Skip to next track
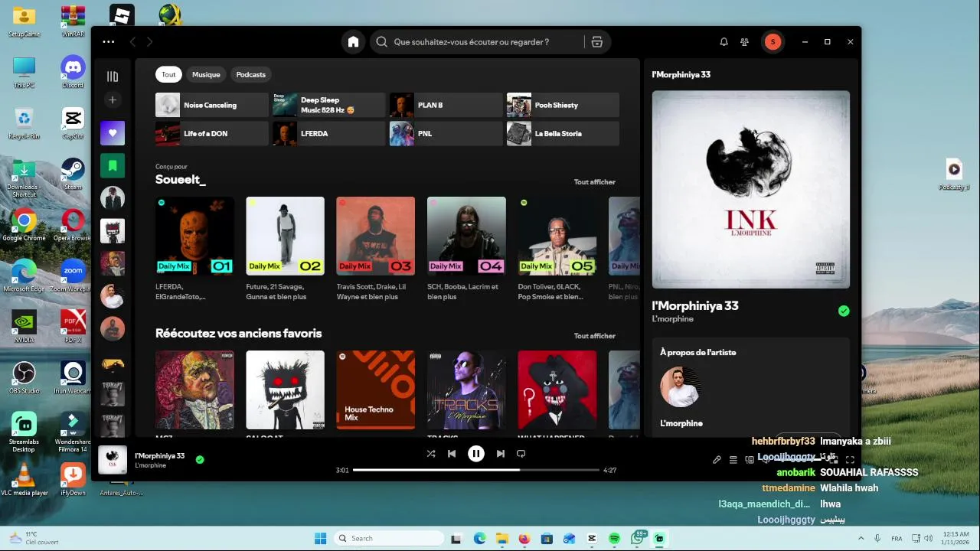This screenshot has width=980, height=551. pos(501,454)
